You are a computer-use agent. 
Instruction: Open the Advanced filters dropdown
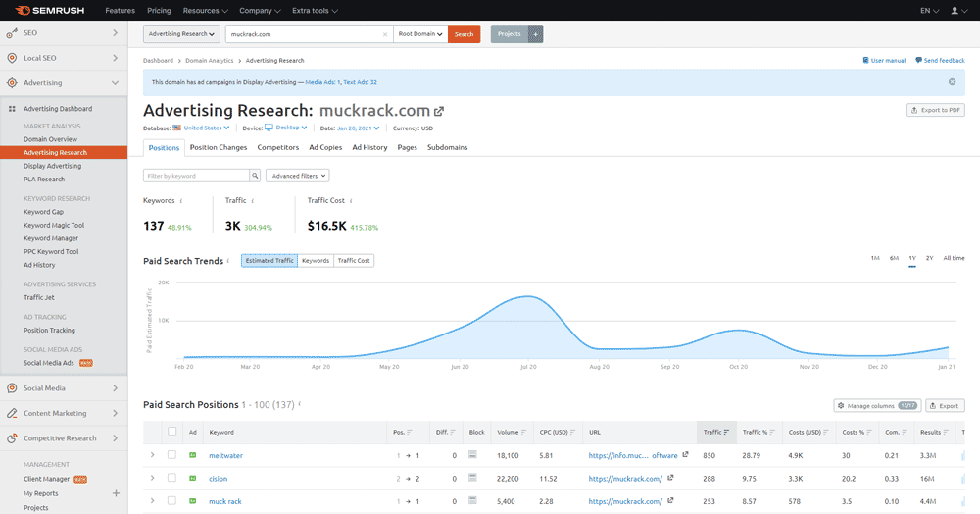click(x=298, y=176)
